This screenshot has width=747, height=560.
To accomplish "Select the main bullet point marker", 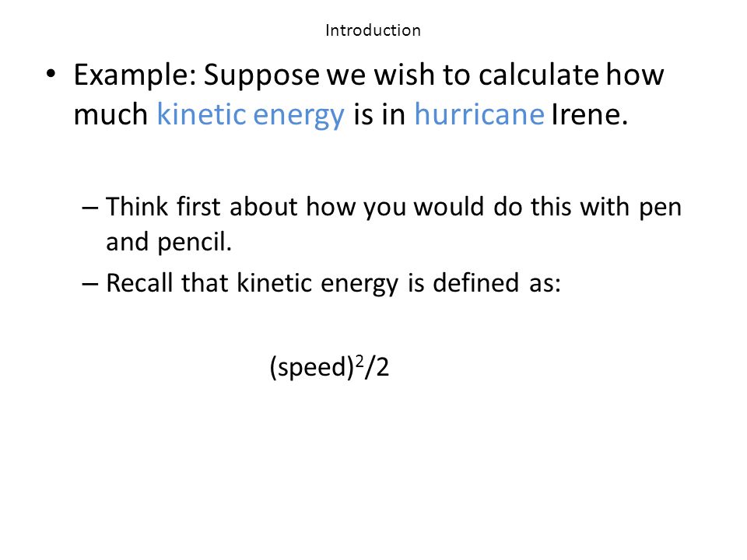I will (x=51, y=75).
